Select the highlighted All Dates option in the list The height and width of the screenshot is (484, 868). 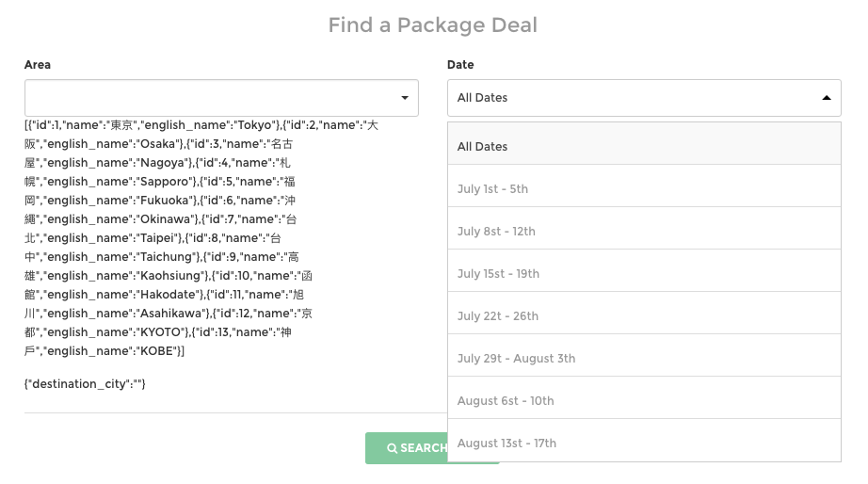coord(643,146)
